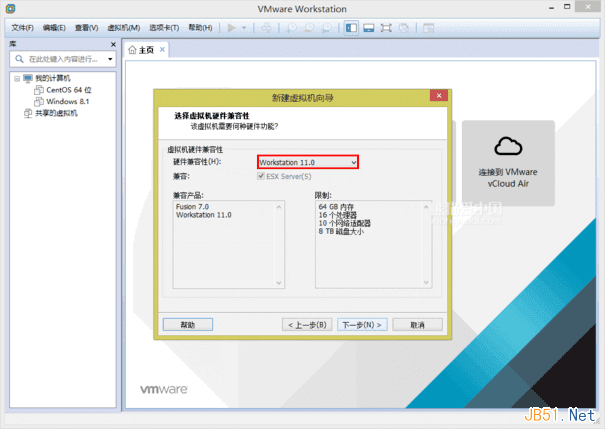Open the power options arrow beside play

244,28
